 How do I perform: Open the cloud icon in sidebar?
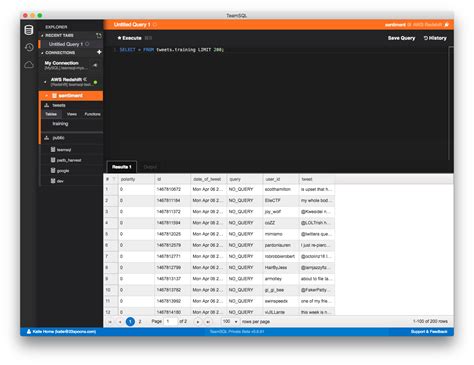pos(29,64)
